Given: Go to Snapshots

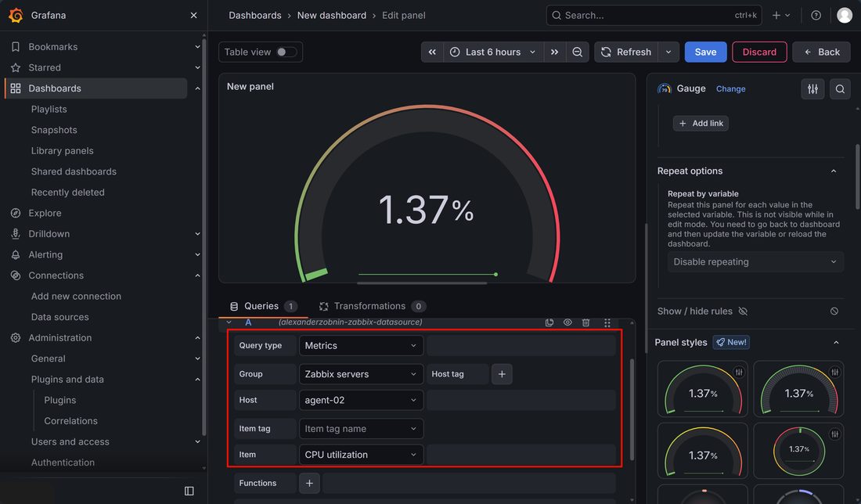Looking at the screenshot, I should coord(54,130).
